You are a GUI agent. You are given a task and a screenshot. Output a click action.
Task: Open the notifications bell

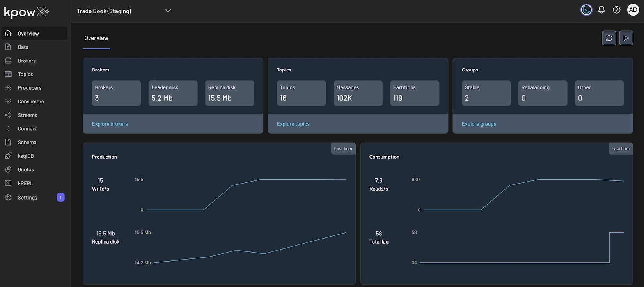(x=601, y=10)
